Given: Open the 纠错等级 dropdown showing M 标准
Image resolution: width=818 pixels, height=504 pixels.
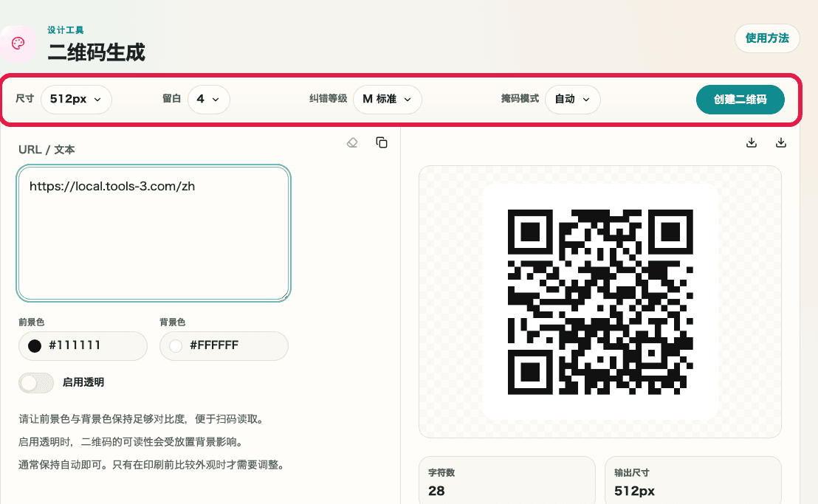Looking at the screenshot, I should coord(387,99).
